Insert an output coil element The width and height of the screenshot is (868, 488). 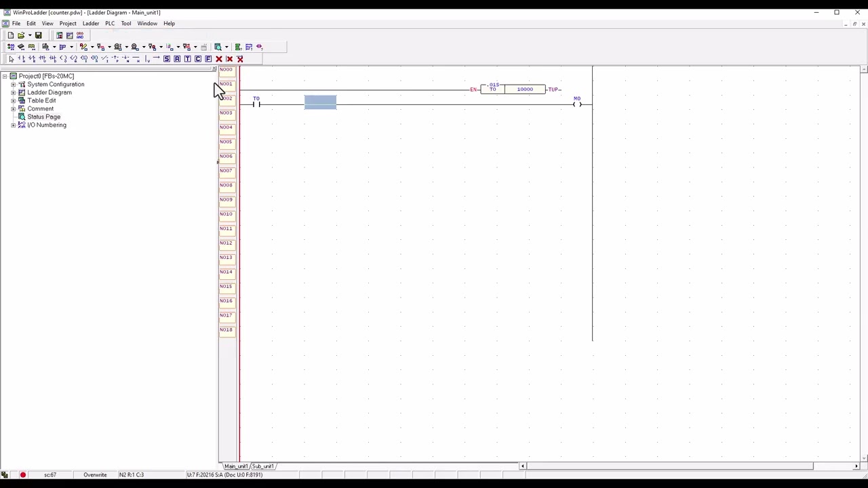click(x=63, y=59)
